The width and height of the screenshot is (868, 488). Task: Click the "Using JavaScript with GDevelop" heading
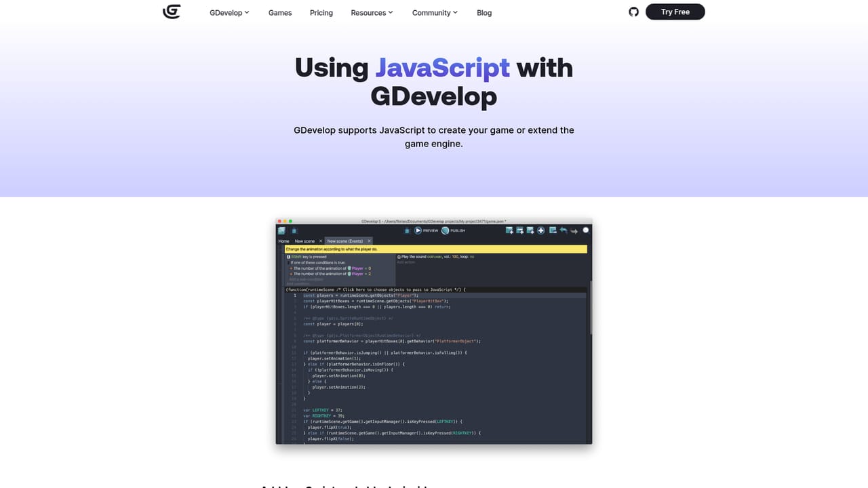tap(434, 82)
